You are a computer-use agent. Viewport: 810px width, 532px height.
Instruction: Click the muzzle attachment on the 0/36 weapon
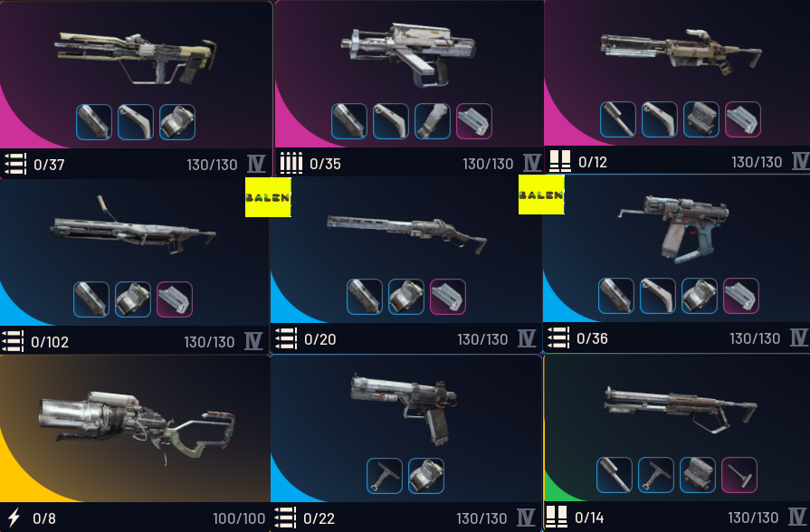[x=616, y=296]
